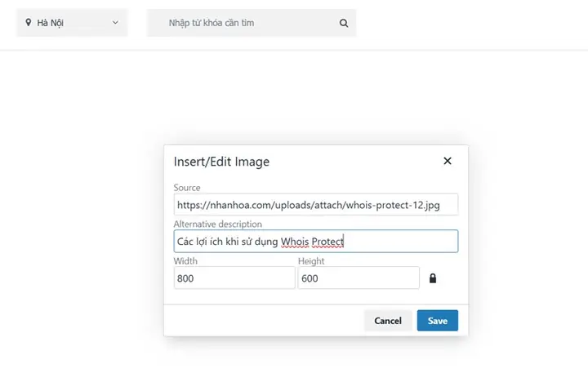Image resolution: width=588 pixels, height=382 pixels.
Task: Click the location pin icon beside Hà Nội
Action: coord(29,23)
